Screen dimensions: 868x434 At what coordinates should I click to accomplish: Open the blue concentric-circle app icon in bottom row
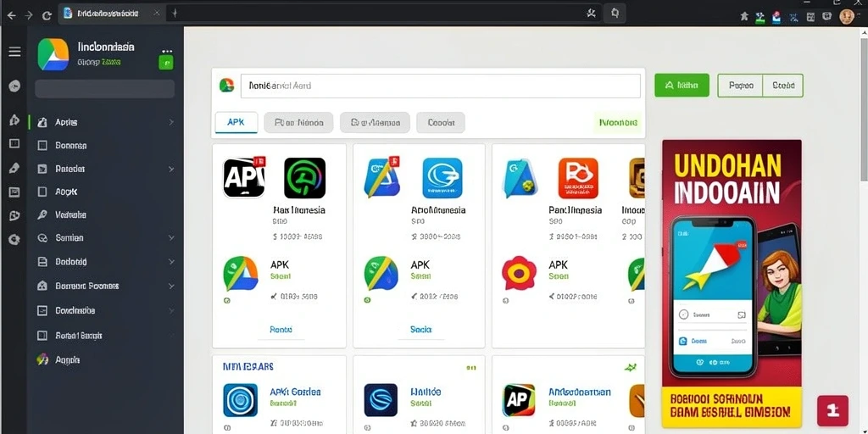(x=240, y=400)
